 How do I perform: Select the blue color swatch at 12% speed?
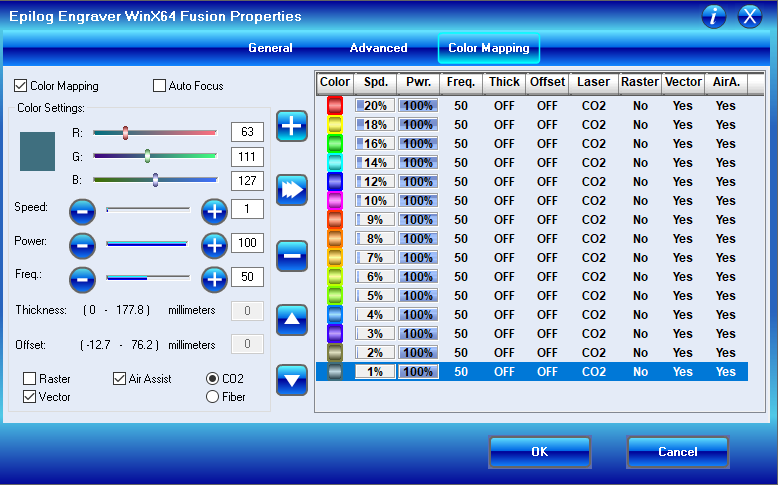[335, 182]
